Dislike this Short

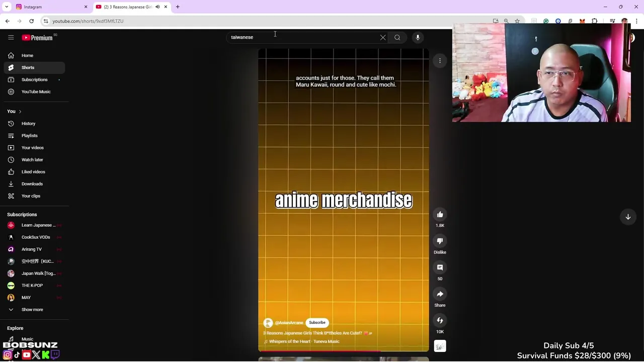pyautogui.click(x=440, y=241)
